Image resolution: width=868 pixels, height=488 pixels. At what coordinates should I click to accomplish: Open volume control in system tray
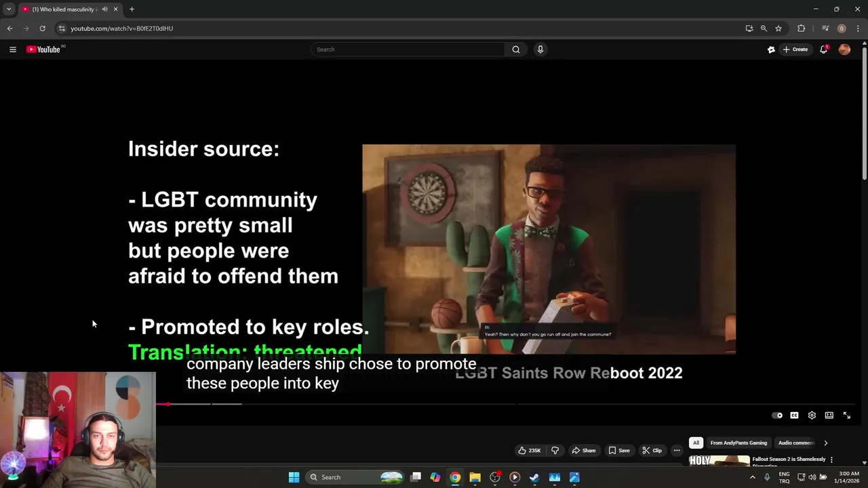coord(812,477)
